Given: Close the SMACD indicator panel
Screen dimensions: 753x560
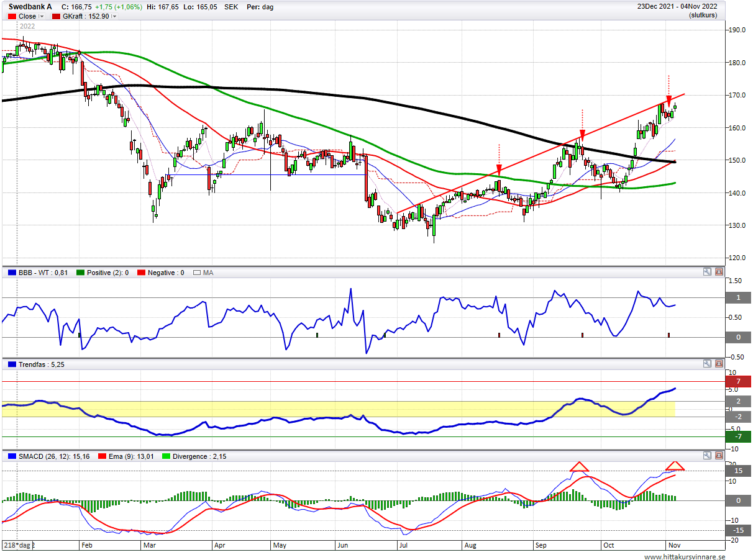Looking at the screenshot, I should pyautogui.click(x=719, y=456).
